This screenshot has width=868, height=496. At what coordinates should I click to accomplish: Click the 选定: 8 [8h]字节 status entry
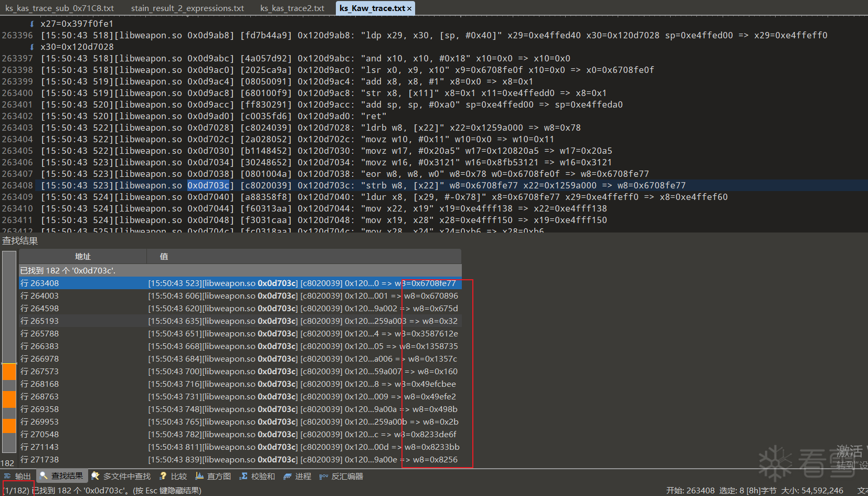(748, 490)
